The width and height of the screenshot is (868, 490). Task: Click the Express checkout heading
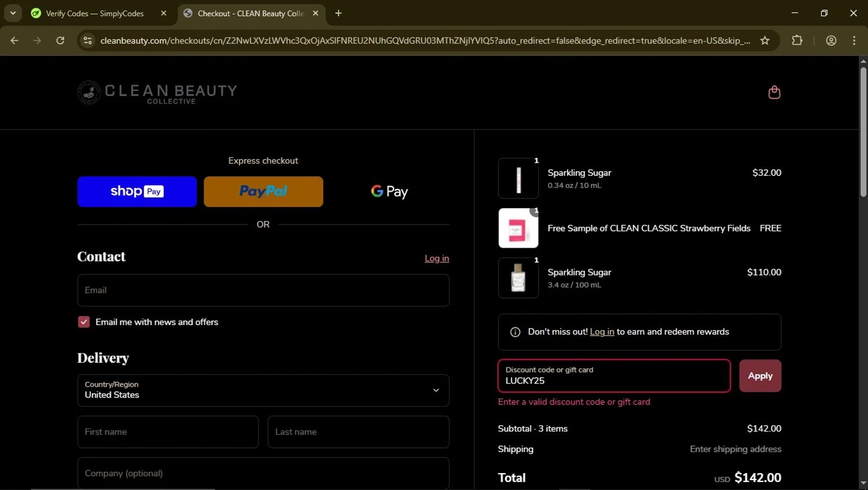click(263, 161)
